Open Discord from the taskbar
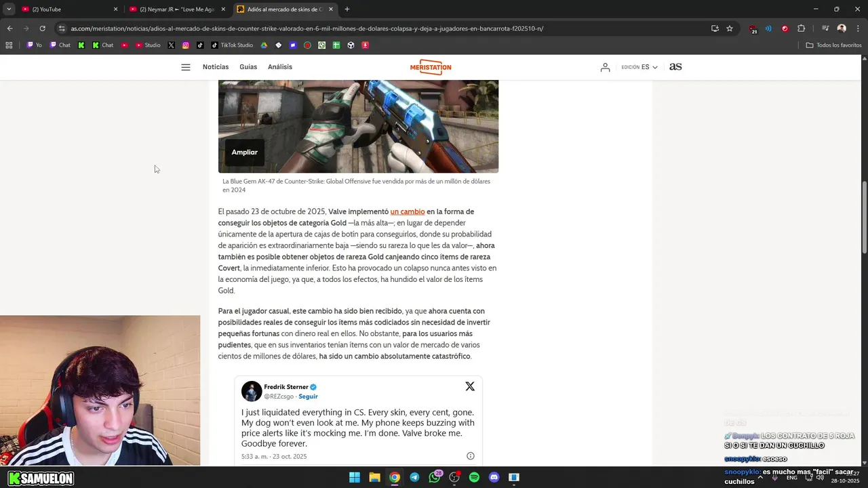 pyautogui.click(x=494, y=477)
